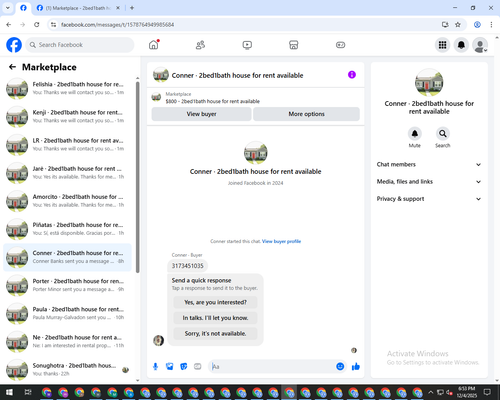Open the Facebook logo home link
500x400 pixels.
point(14,45)
